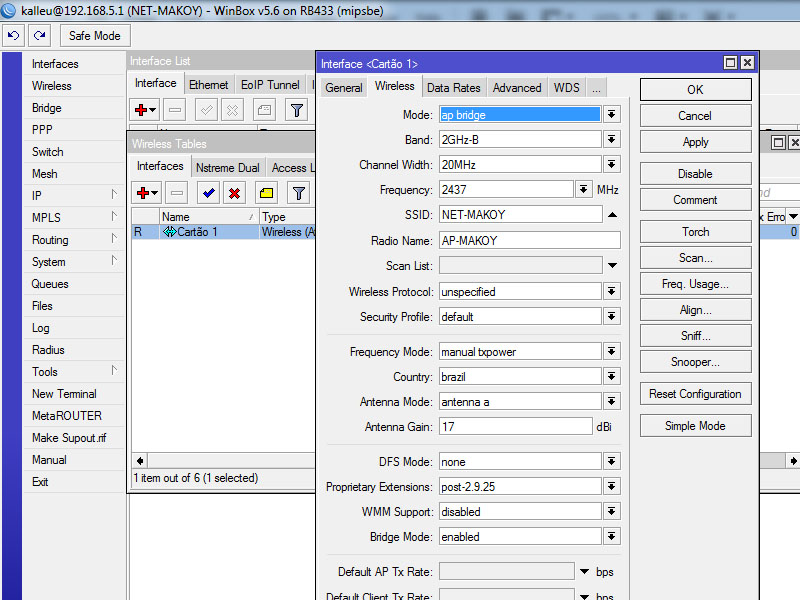Open the Band dropdown showing 2GHz-B
800x600 pixels.
coord(612,140)
